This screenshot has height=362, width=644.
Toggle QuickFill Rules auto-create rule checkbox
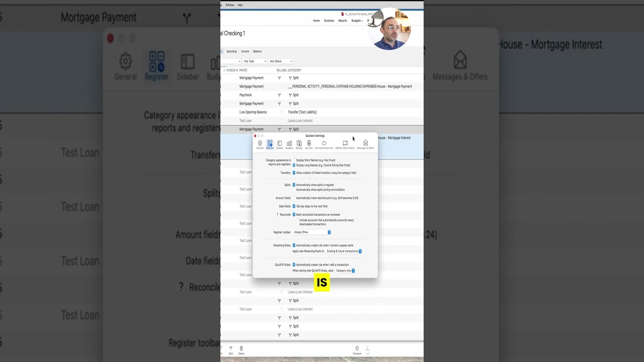(294, 265)
